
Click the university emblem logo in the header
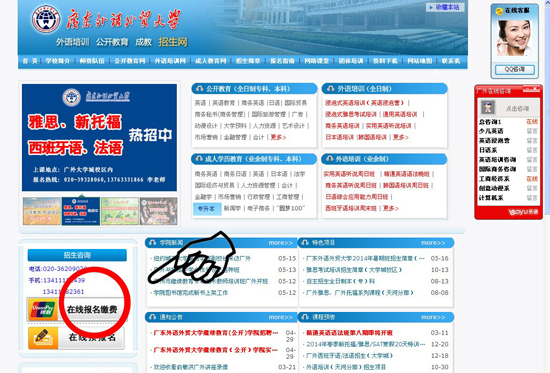46,19
